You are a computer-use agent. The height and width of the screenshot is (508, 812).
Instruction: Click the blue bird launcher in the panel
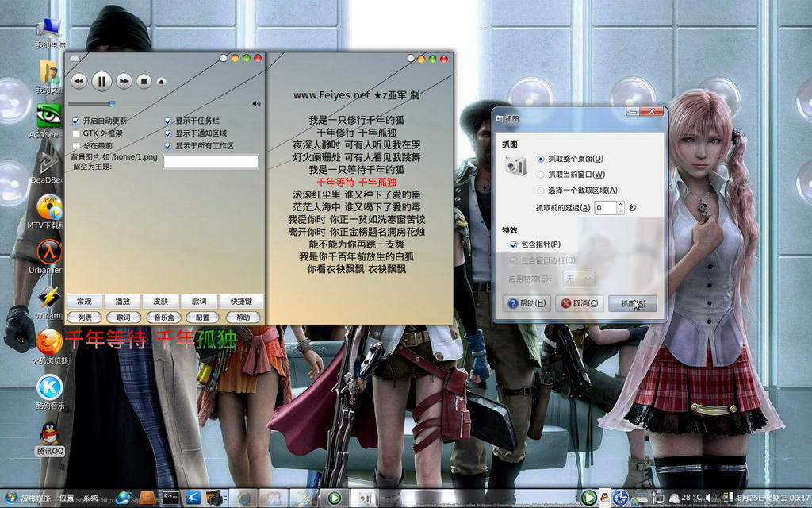[x=193, y=498]
